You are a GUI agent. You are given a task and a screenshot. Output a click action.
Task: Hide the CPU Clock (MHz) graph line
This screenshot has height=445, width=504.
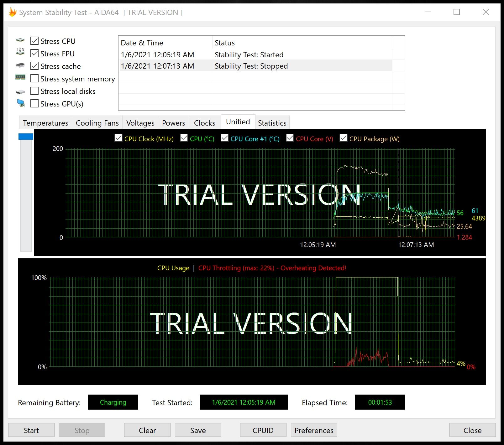pos(118,138)
